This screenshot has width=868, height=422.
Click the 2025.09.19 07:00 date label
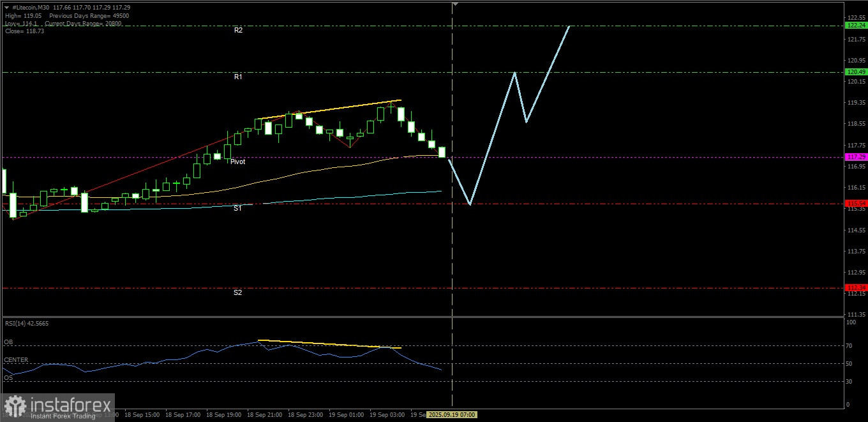452,414
